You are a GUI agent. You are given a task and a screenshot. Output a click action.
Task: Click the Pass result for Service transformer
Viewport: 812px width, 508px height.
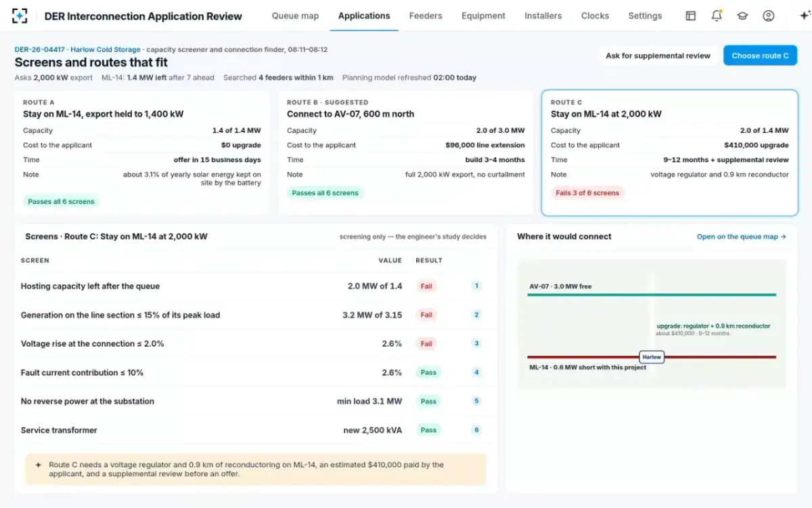click(428, 430)
